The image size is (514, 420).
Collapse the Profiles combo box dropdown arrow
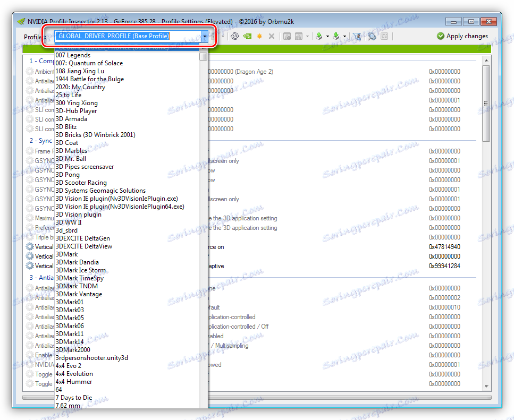(x=205, y=36)
